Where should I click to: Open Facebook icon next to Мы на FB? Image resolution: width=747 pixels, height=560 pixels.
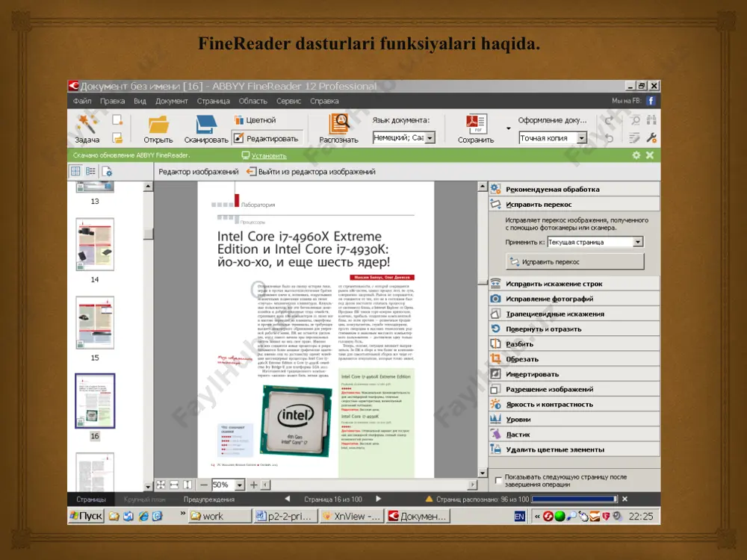651,101
